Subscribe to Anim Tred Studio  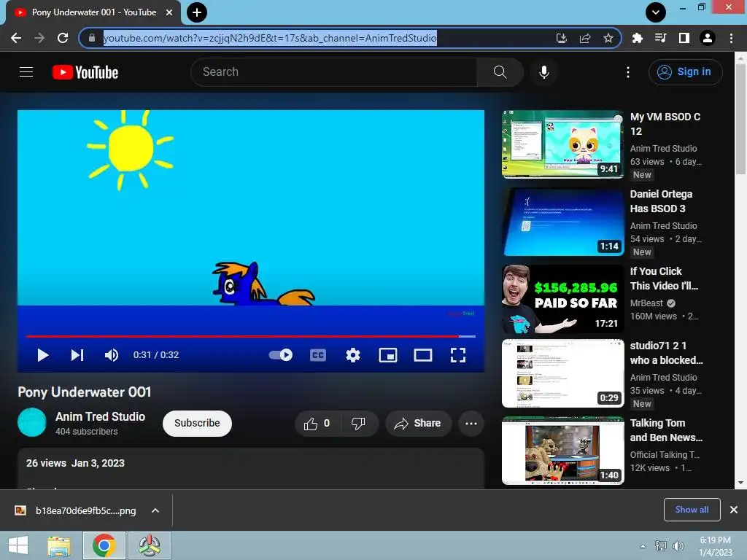click(197, 424)
